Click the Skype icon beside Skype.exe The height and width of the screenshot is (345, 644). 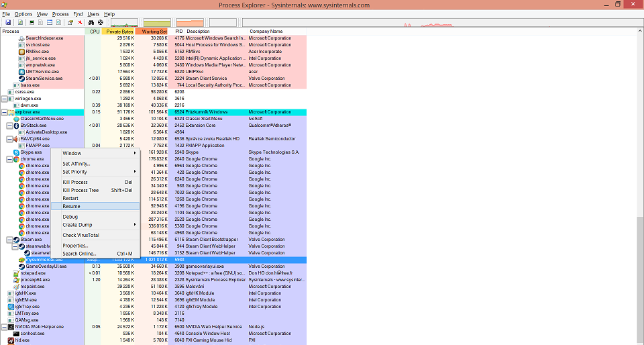(x=16, y=152)
